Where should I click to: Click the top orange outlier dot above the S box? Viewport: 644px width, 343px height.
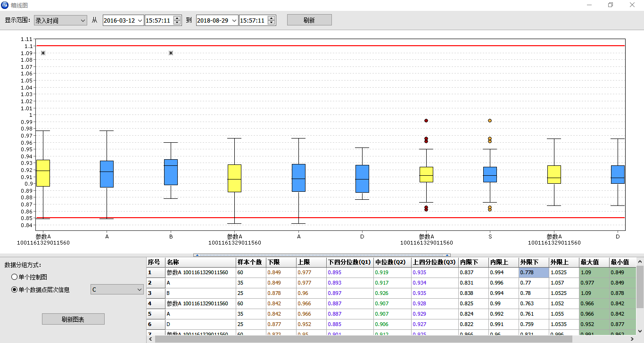coord(490,121)
